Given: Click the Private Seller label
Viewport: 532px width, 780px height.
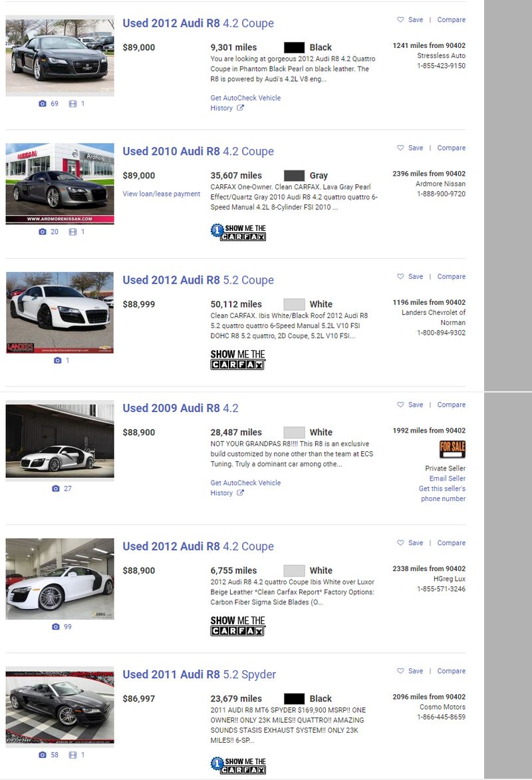Looking at the screenshot, I should pos(446,469).
